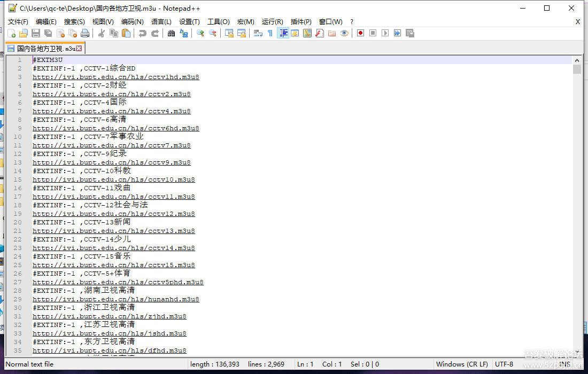Toggle indent guide toolbar icon
Viewport: 588px width, 374px height.
point(283,33)
